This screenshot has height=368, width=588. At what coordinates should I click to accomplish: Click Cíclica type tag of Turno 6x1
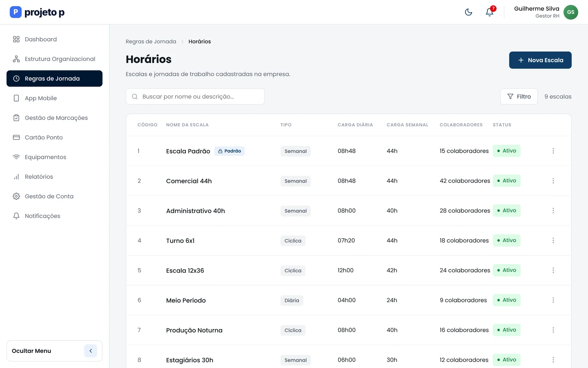click(x=293, y=241)
